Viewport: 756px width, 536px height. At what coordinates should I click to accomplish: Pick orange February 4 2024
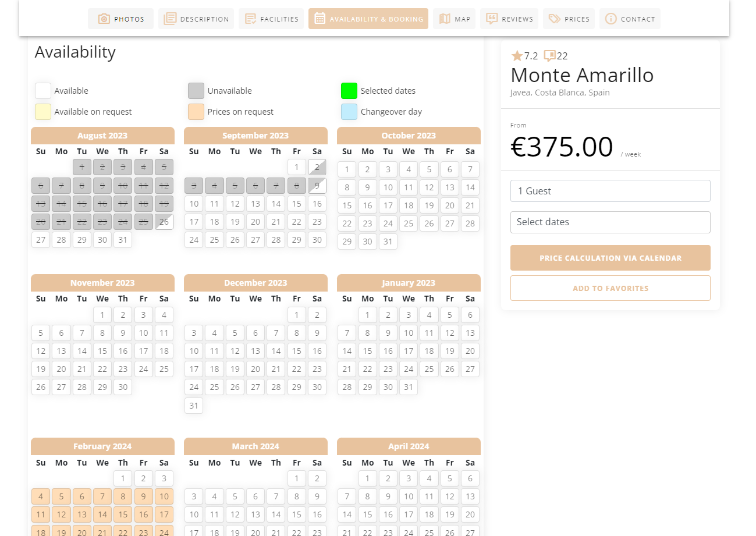[x=41, y=496]
